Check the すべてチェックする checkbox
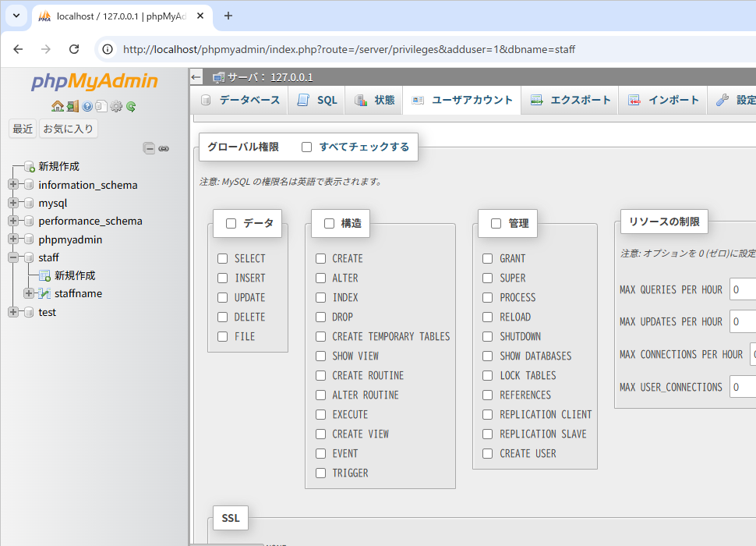The image size is (756, 546). [x=307, y=147]
